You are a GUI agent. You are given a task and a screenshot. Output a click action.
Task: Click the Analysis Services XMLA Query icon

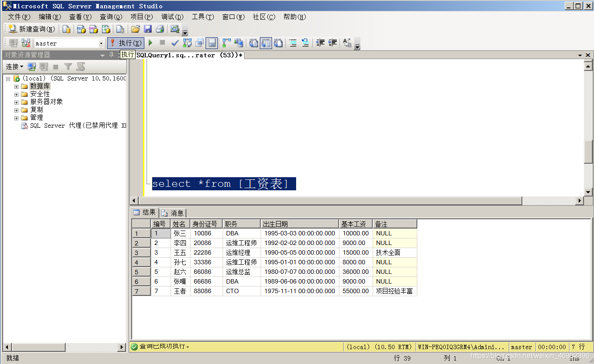(x=106, y=29)
